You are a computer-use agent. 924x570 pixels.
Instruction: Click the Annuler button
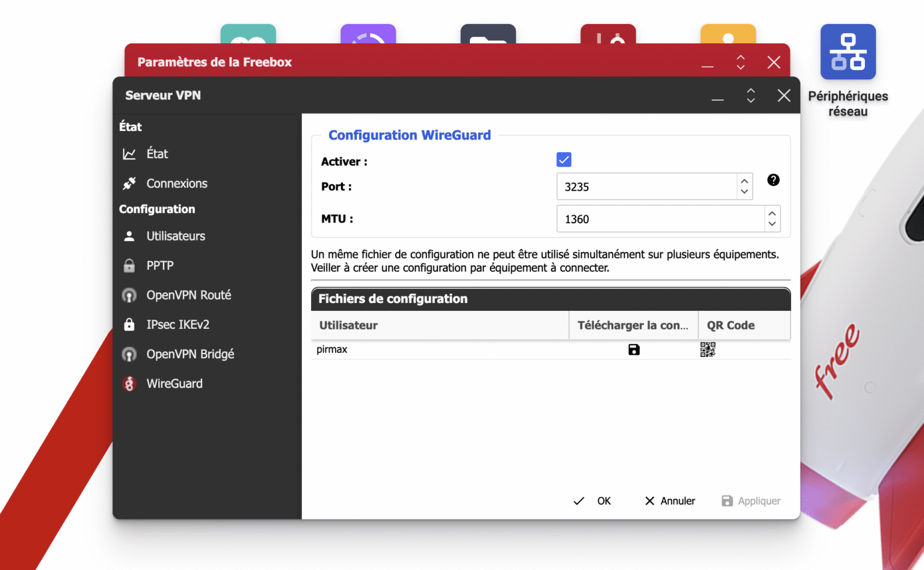[670, 501]
